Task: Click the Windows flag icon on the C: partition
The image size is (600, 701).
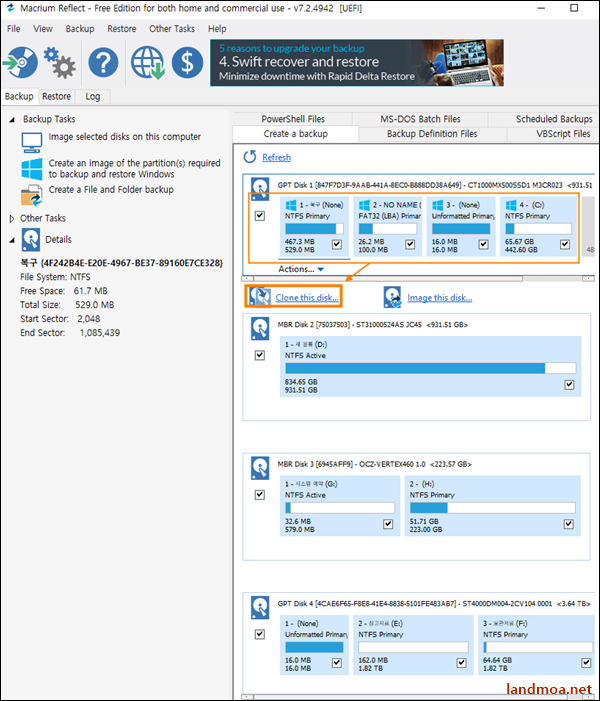Action: (x=511, y=205)
